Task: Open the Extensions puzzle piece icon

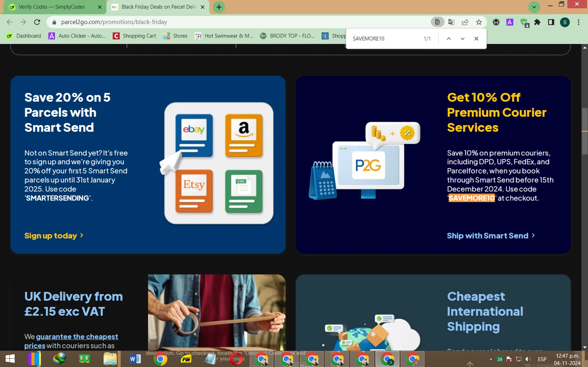Action: tap(537, 22)
